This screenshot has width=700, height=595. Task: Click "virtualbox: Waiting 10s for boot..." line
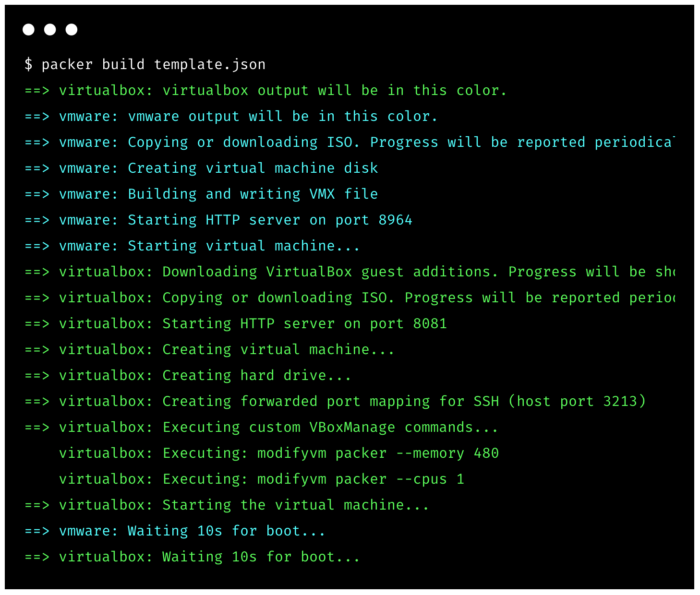[x=192, y=557]
